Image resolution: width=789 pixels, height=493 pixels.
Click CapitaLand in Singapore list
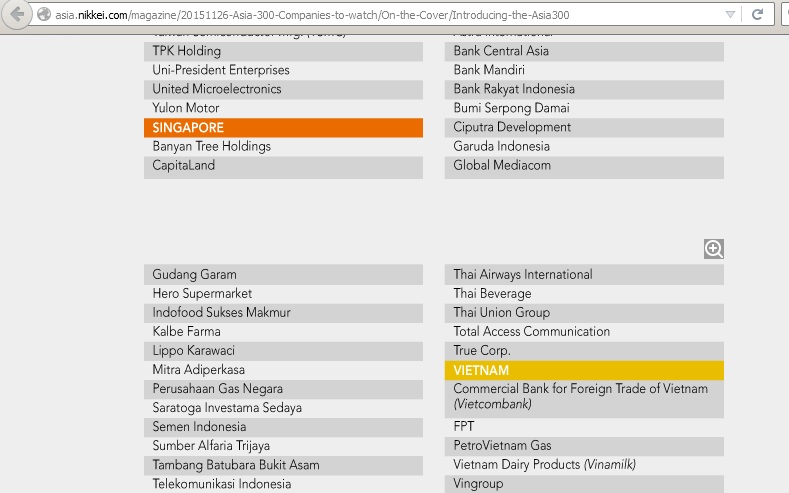[x=184, y=166]
